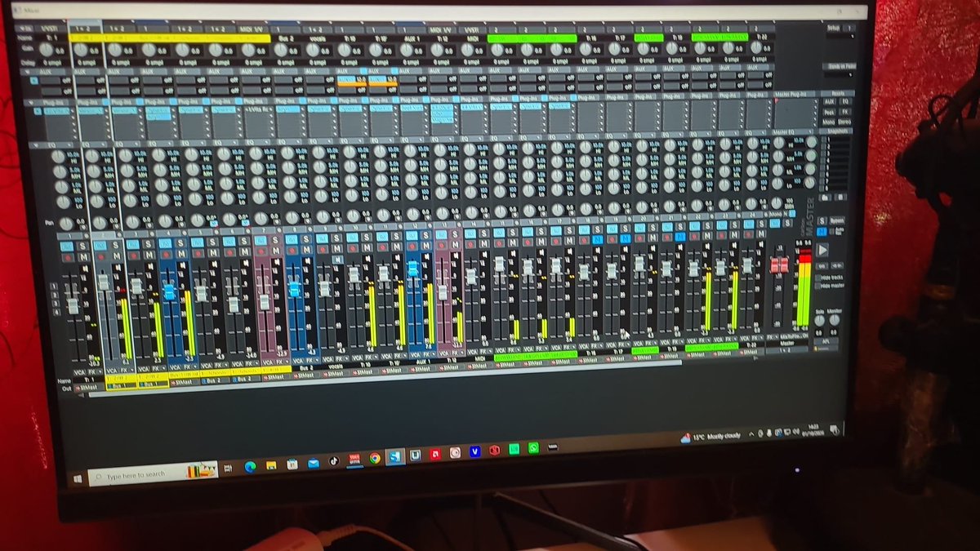Toggle the Bypass button in master section
This screenshot has width=980, height=551.
(837, 221)
